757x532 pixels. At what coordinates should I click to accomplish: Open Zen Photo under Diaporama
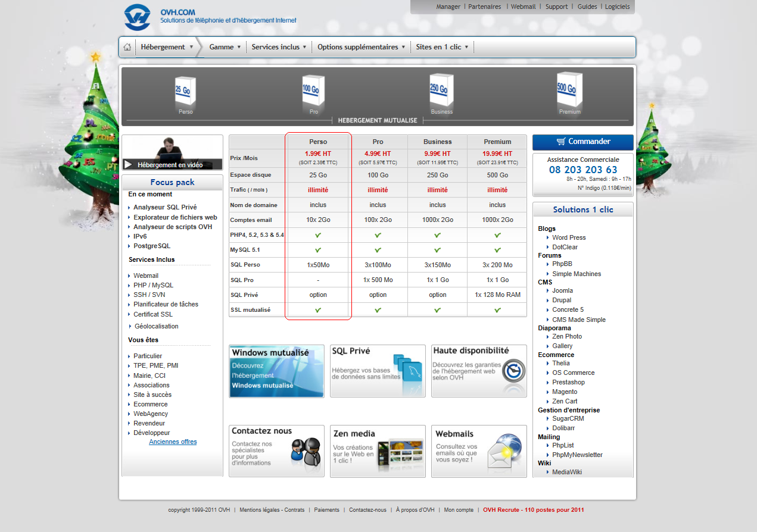567,337
